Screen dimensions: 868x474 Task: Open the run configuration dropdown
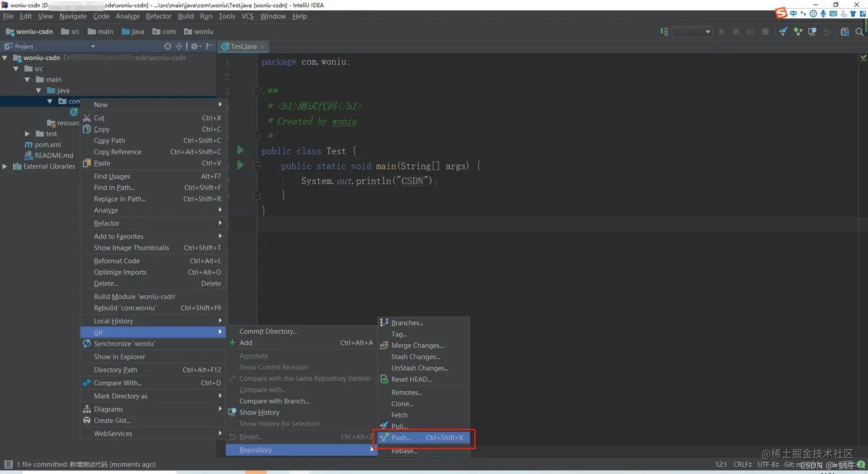click(x=692, y=32)
